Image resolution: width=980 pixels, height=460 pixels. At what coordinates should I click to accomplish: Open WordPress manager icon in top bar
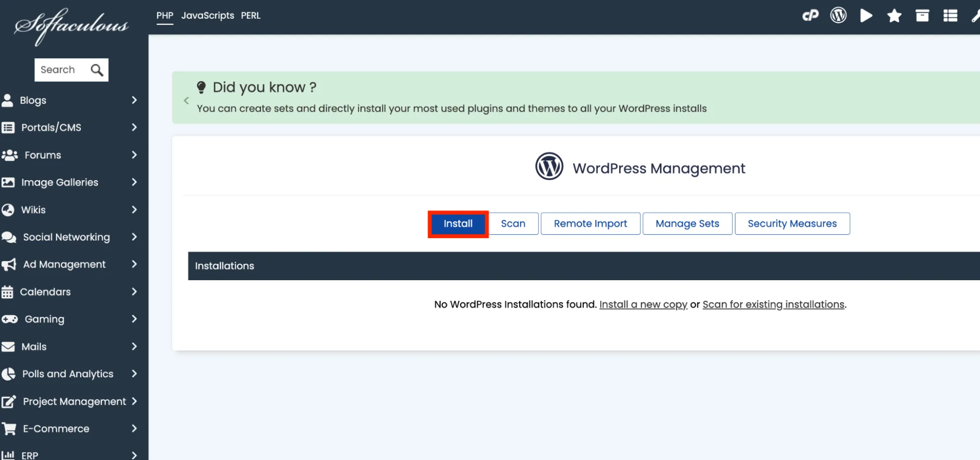click(x=838, y=16)
